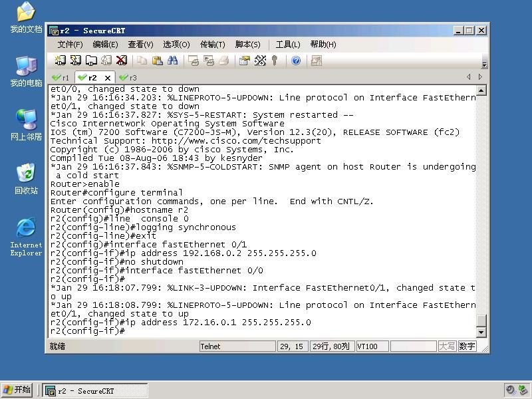The height and width of the screenshot is (399, 532).
Task: Click the Quick Connect lightning icon
Action: (75, 61)
